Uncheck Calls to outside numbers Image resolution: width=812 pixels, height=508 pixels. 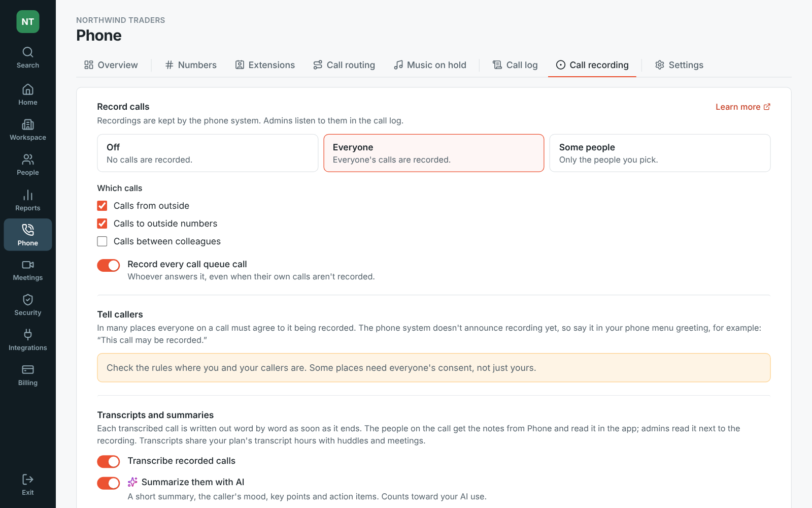[x=102, y=224]
